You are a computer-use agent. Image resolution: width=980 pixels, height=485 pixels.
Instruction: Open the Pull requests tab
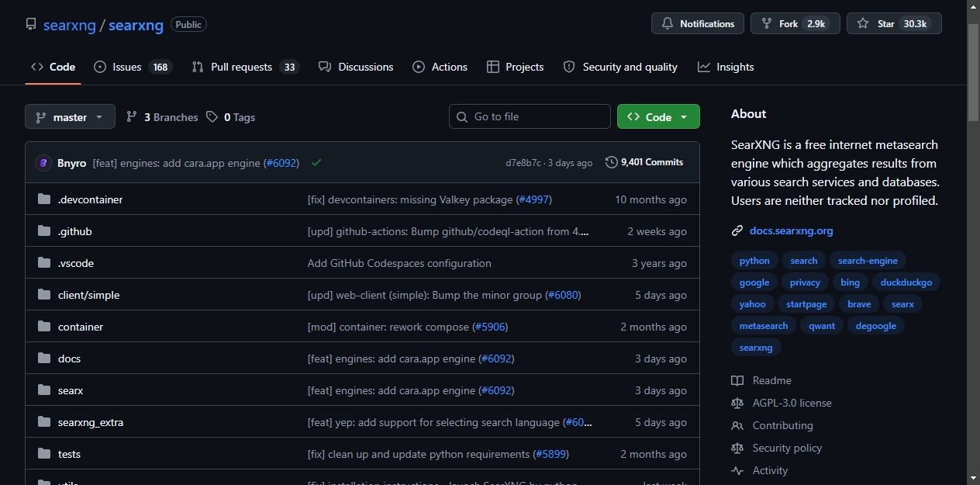245,67
